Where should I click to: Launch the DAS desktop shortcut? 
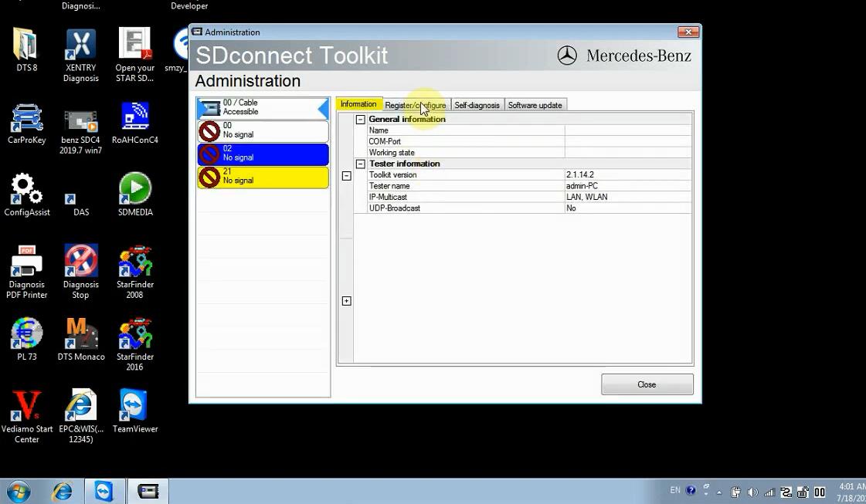[x=80, y=205]
